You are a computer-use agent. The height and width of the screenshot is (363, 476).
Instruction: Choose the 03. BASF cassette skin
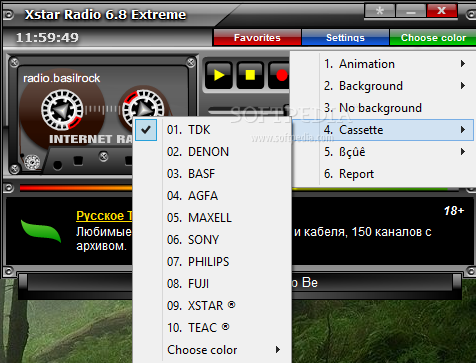[x=212, y=174]
